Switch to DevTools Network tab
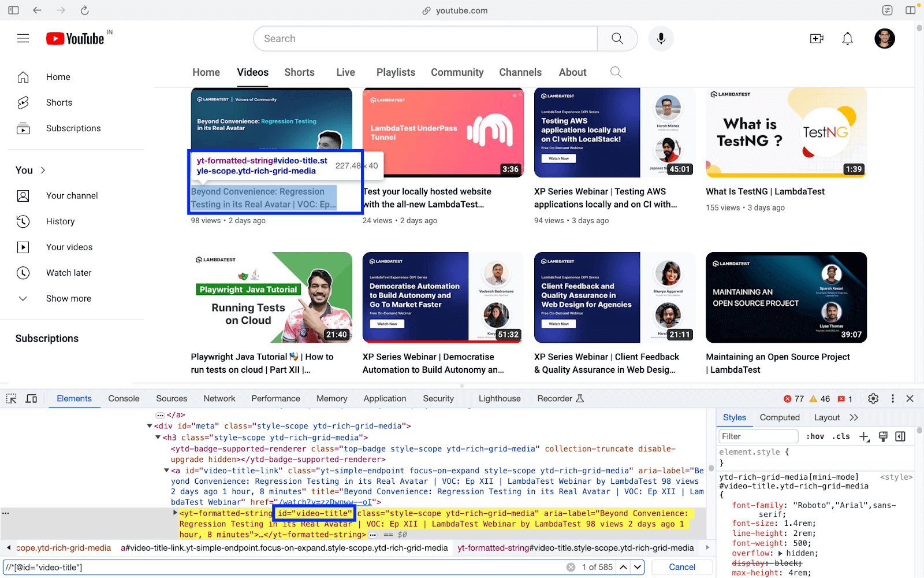The image size is (924, 578). [x=219, y=399]
